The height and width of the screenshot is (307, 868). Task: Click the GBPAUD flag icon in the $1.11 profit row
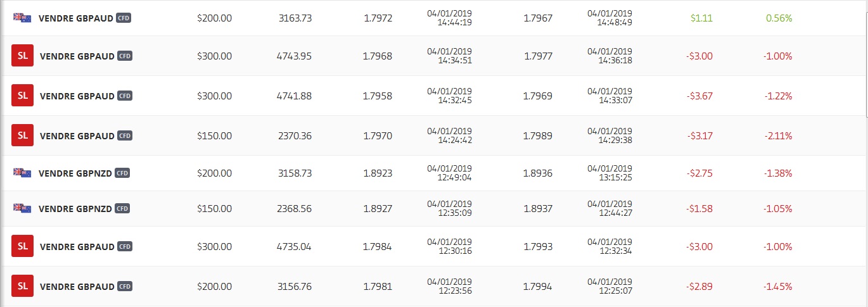pos(22,18)
